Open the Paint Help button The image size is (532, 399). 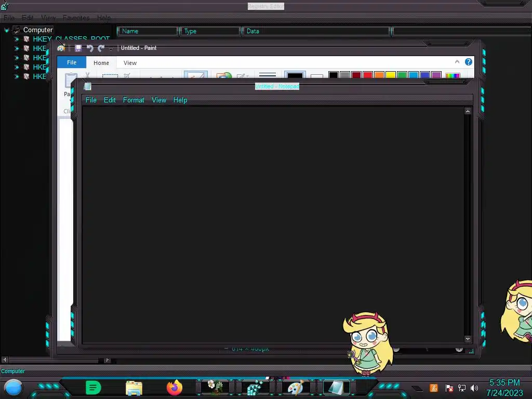469,62
